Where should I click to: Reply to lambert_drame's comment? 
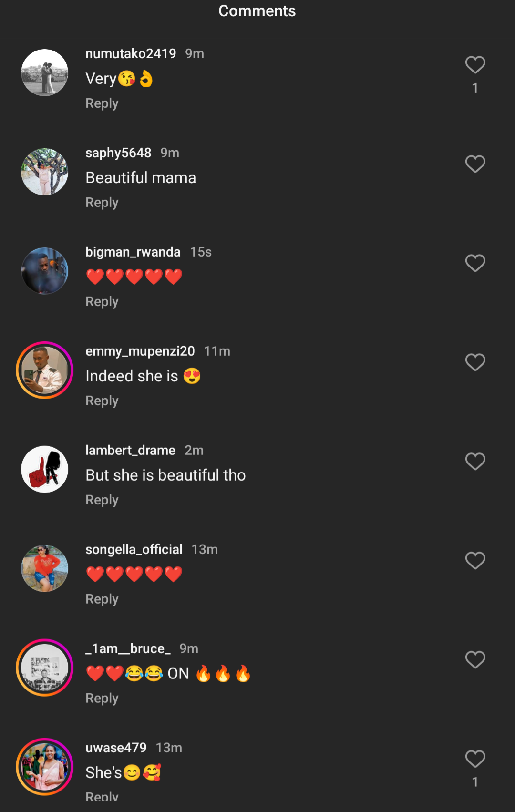[102, 500]
